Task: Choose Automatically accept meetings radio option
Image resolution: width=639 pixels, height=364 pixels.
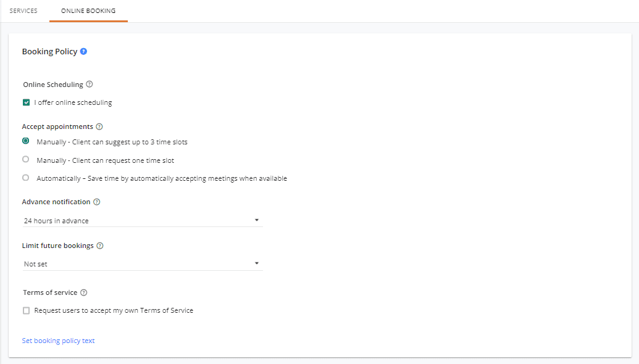Action: coord(26,178)
